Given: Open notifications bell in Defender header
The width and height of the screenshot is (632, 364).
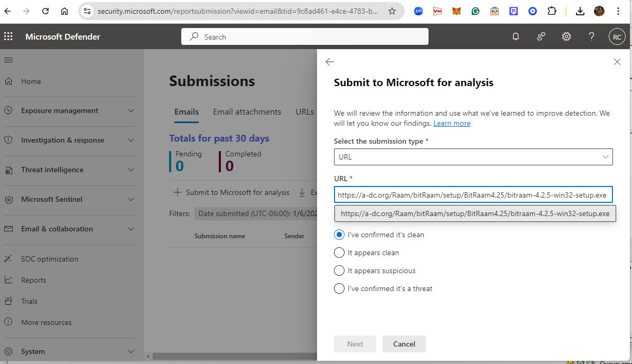Looking at the screenshot, I should point(516,36).
